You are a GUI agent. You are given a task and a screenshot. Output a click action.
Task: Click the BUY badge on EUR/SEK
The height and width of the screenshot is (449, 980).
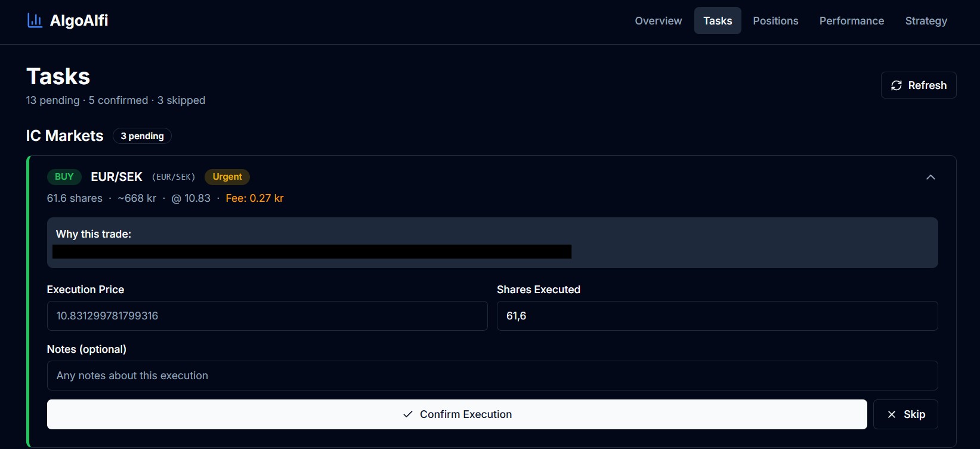64,177
